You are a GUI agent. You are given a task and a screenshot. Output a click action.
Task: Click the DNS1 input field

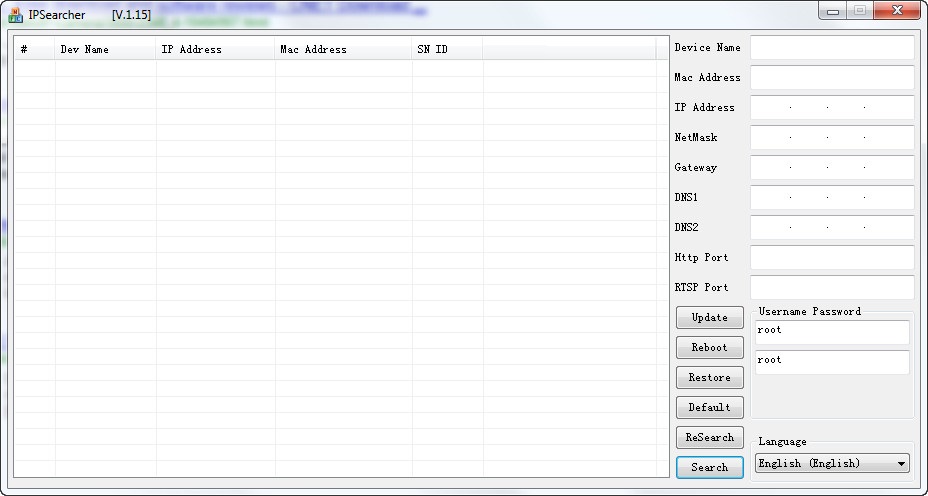tap(832, 197)
